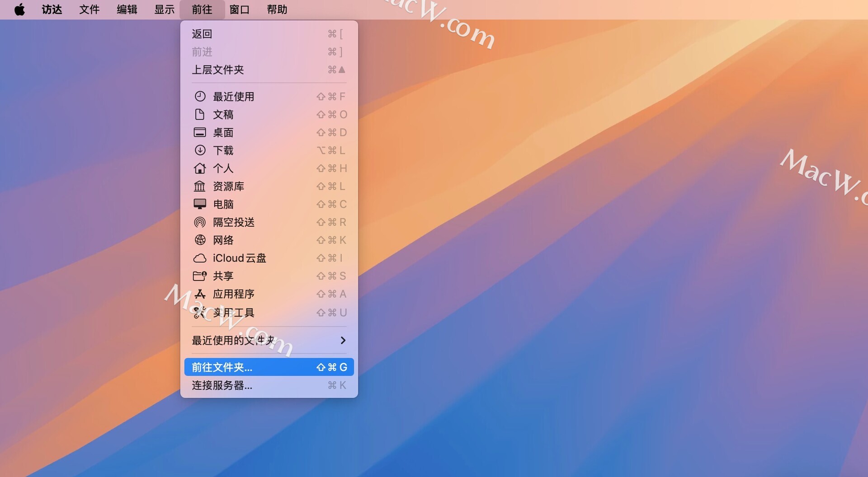Select 最近使用 in the menu
Image resolution: width=868 pixels, height=477 pixels.
[x=269, y=96]
